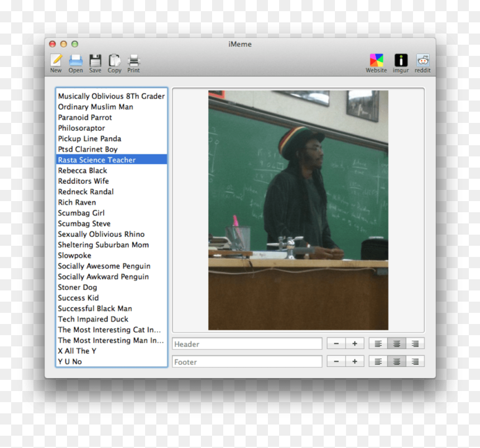Select Musically Oblivious 8Th Grader template
Image resolution: width=480 pixels, height=448 pixels.
(112, 96)
